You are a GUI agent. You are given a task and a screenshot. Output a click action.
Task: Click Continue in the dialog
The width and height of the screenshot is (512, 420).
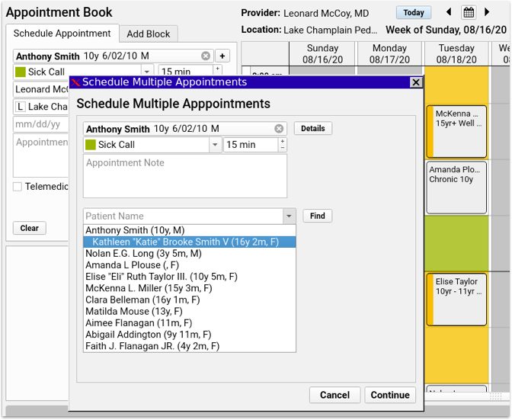coord(390,395)
